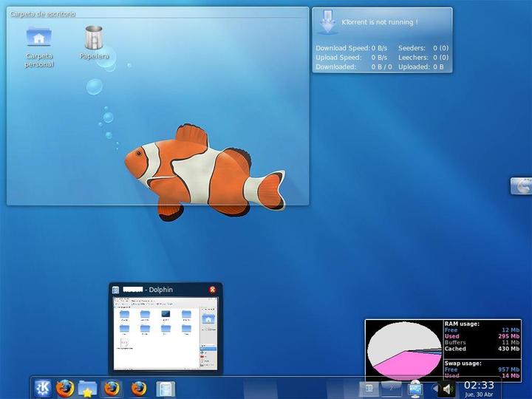Viewport: 532px width, 399px height.
Task: Launch Firefox from the first panel launcher
Action: [x=65, y=389]
